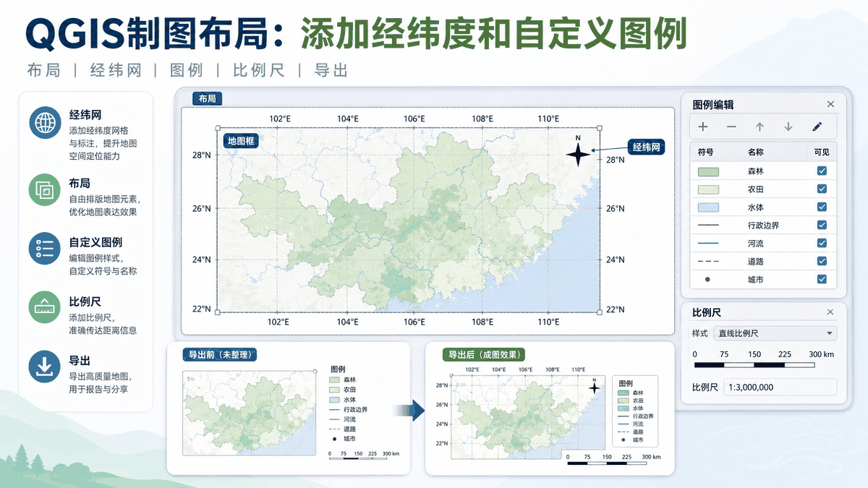
Task: Click the 名称 column header
Action: [x=756, y=152]
